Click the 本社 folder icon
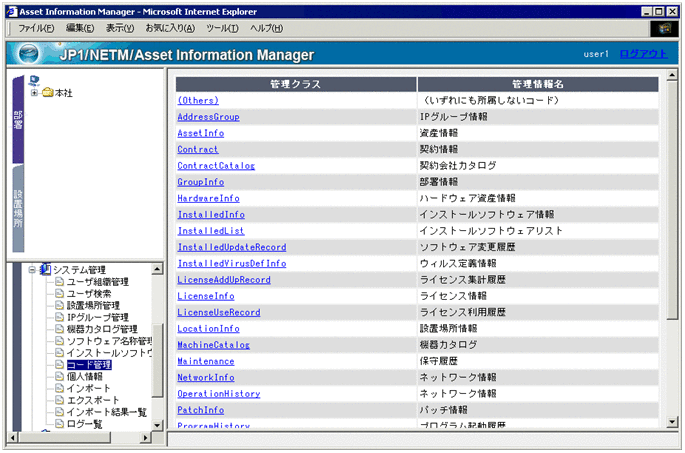 point(47,93)
